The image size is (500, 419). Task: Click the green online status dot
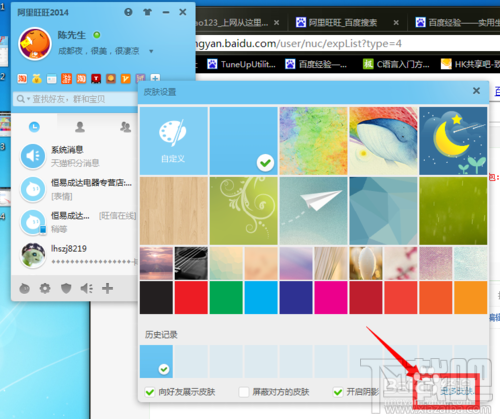[97, 35]
